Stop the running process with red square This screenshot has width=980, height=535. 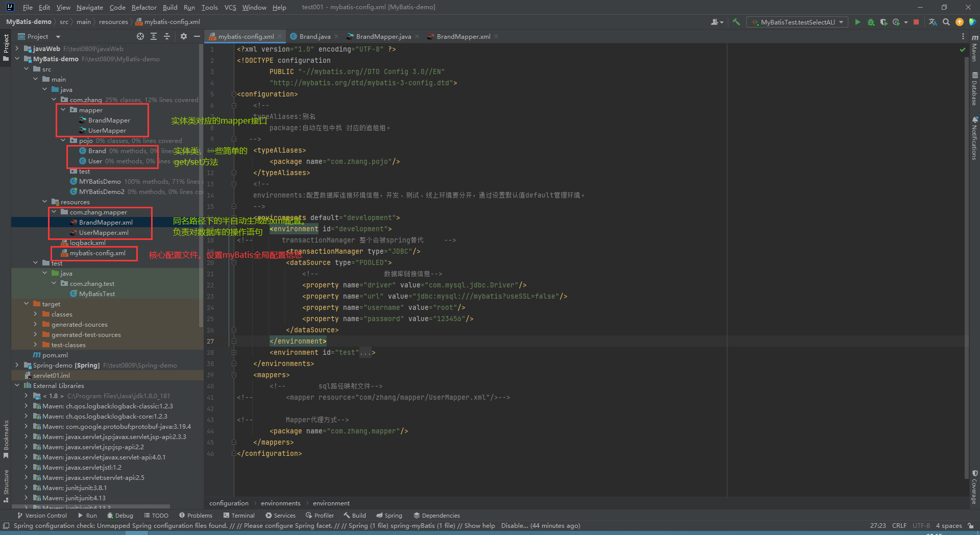916,22
